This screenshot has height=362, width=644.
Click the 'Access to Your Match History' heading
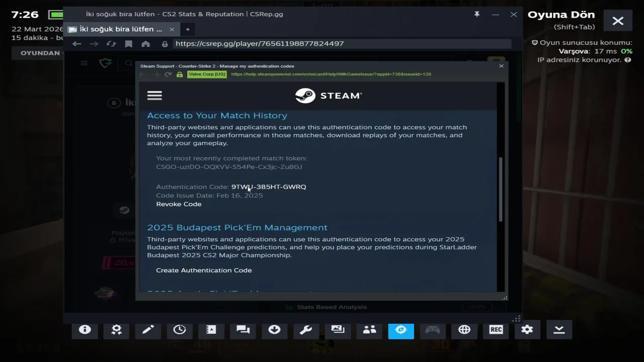pyautogui.click(x=217, y=116)
